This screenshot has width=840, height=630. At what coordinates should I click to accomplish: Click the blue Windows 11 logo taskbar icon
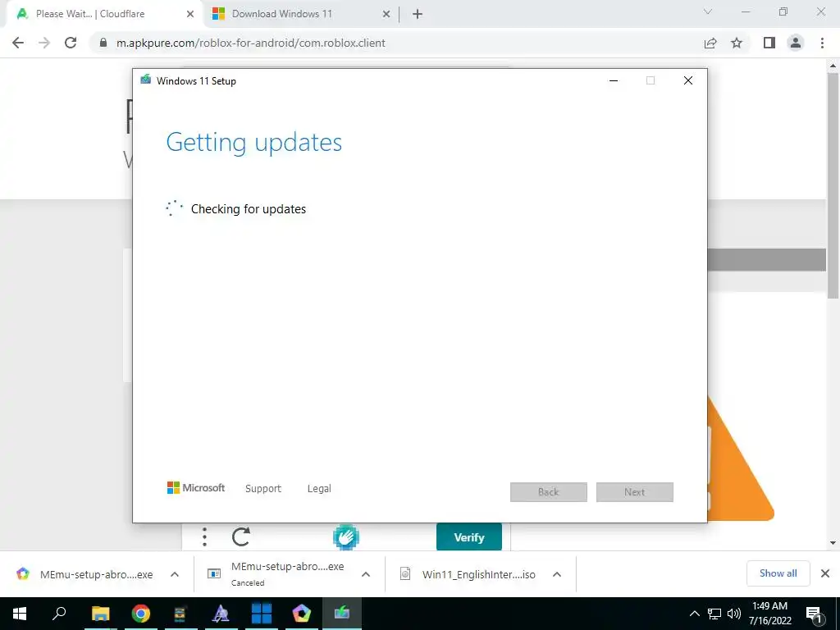click(262, 614)
